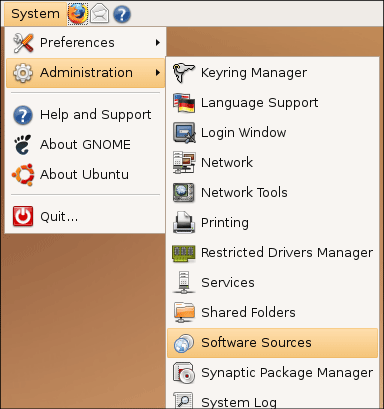This screenshot has height=409, width=384.
Task: Open Synaptic Package Manager
Action: coord(272,372)
